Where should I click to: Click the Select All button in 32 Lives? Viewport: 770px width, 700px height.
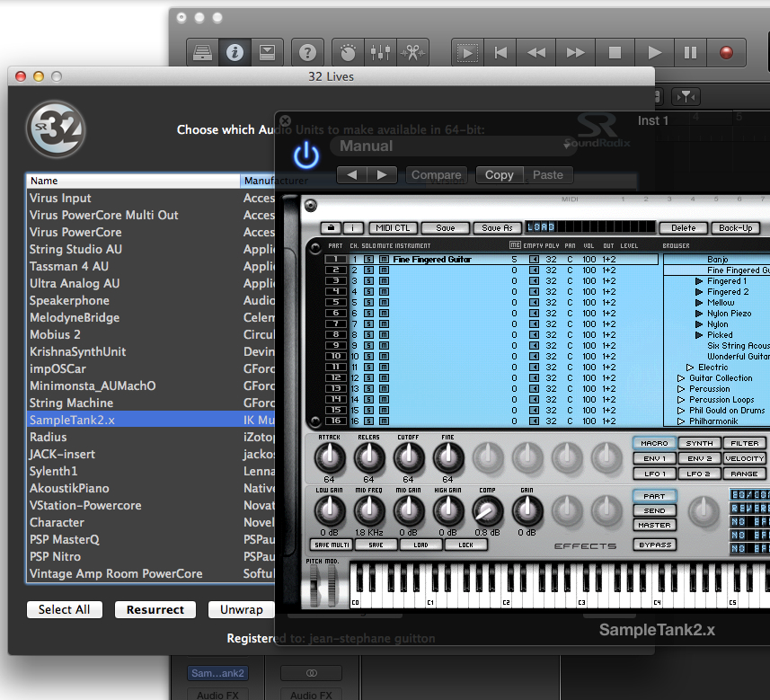click(64, 609)
